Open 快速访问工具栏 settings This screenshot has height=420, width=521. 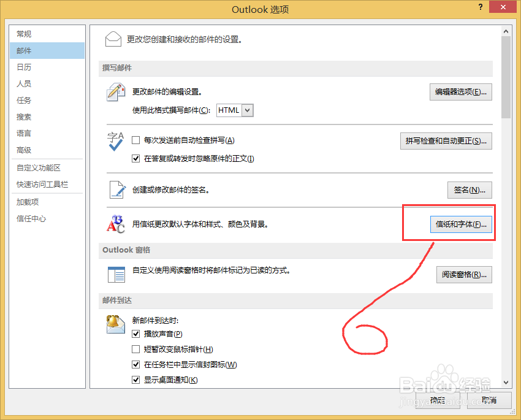(47, 185)
